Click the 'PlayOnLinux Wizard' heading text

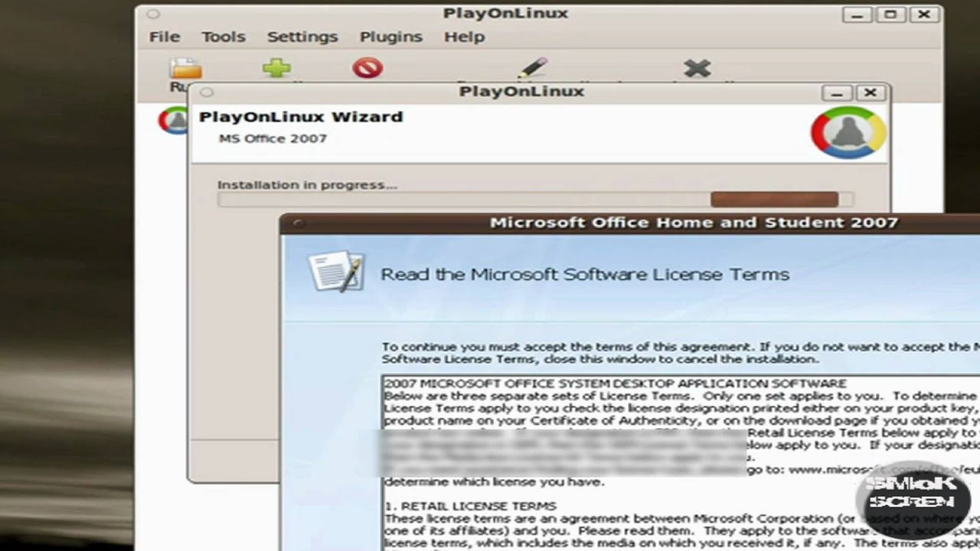tap(301, 116)
